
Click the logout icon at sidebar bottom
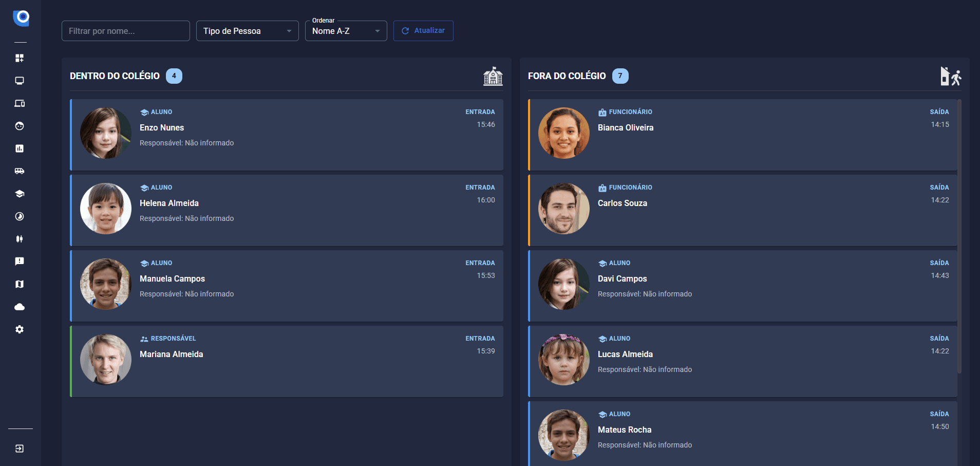tap(20, 449)
